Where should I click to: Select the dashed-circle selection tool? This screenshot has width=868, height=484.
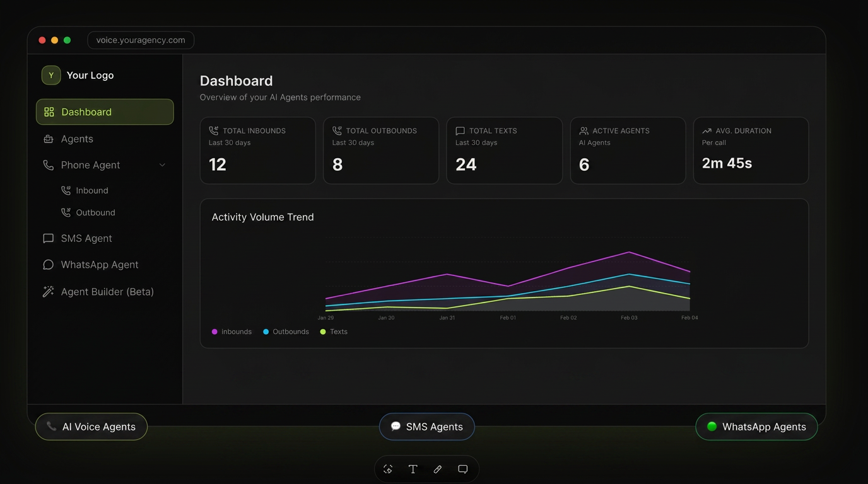[388, 470]
